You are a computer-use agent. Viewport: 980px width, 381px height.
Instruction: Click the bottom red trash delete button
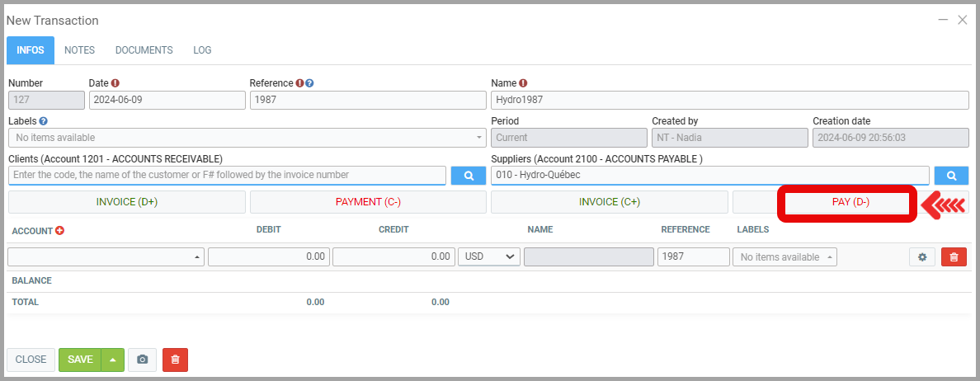click(x=175, y=360)
